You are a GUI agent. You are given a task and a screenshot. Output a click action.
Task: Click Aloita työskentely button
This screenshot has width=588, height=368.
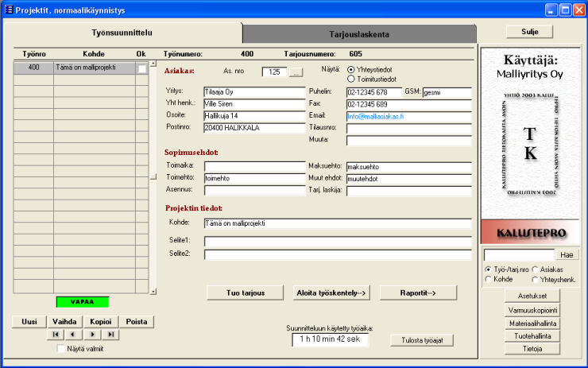[331, 293]
